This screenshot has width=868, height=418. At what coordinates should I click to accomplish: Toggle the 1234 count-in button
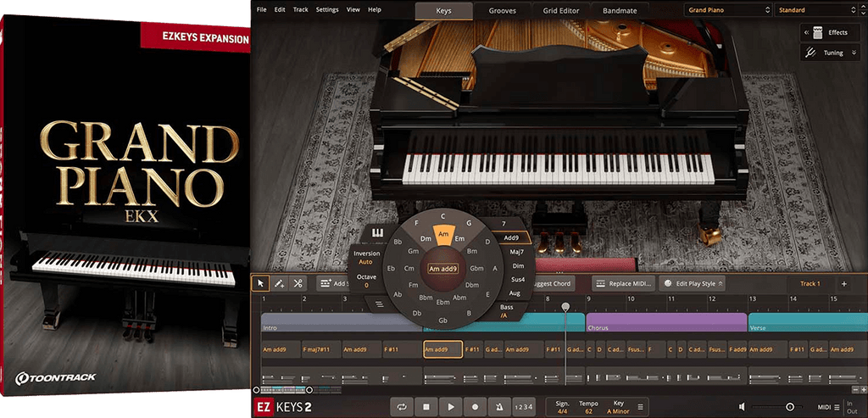pos(523,407)
